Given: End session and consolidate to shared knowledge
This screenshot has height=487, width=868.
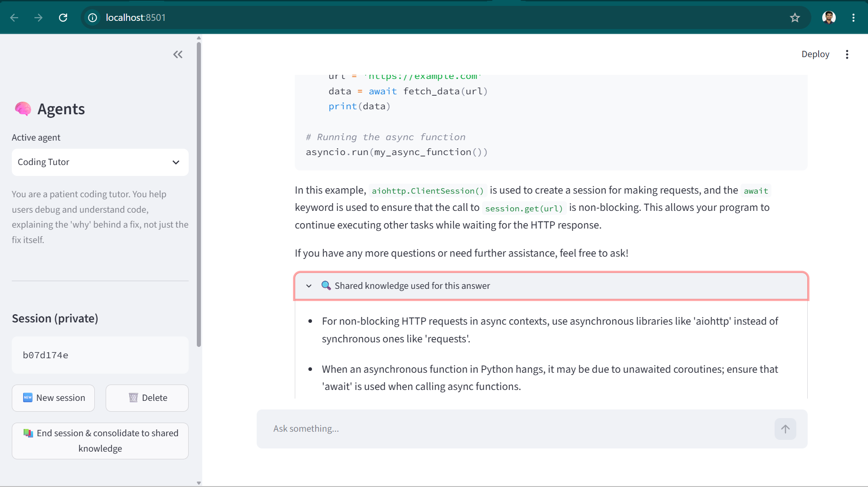Looking at the screenshot, I should 100,441.
